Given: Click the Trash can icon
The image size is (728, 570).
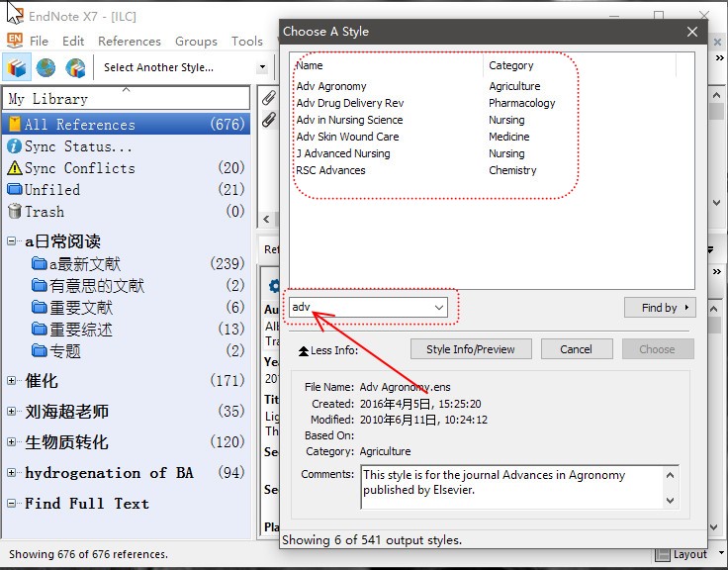Looking at the screenshot, I should 14,212.
